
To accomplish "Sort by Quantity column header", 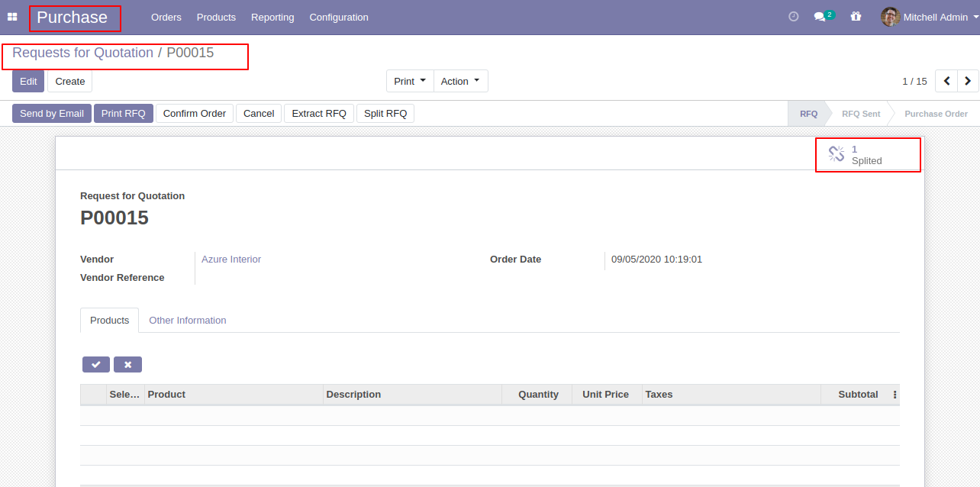I will (537, 395).
